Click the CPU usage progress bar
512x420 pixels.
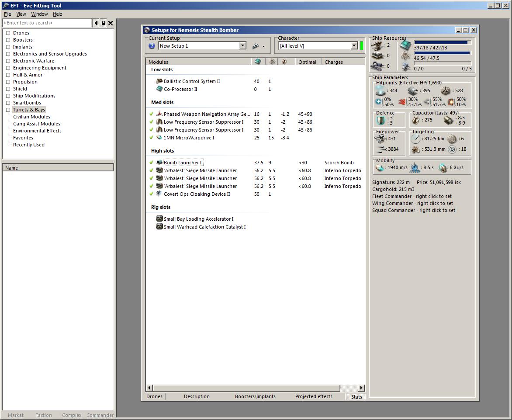point(443,42)
